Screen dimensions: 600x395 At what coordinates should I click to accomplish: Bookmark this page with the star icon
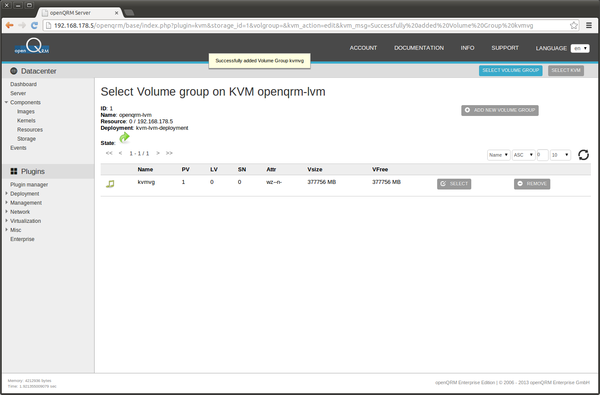click(574, 26)
